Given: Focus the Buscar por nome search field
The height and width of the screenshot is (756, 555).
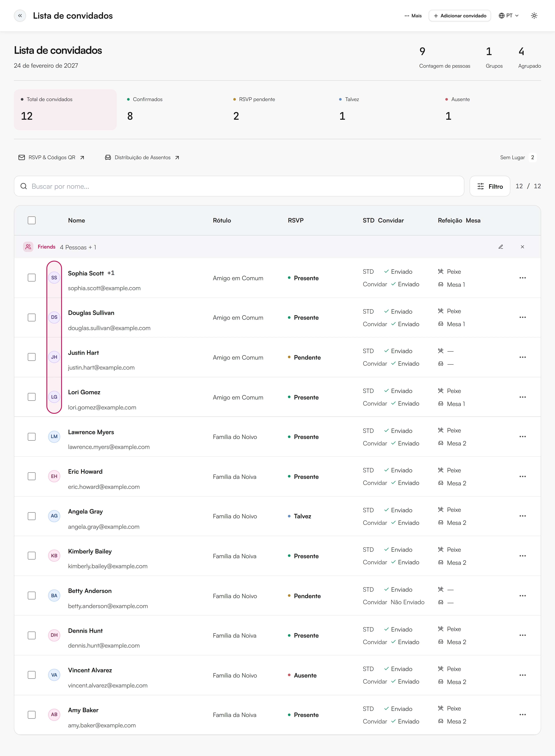Looking at the screenshot, I should [239, 186].
